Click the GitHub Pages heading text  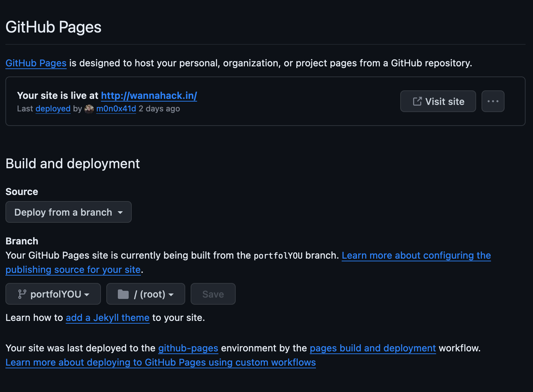[54, 27]
